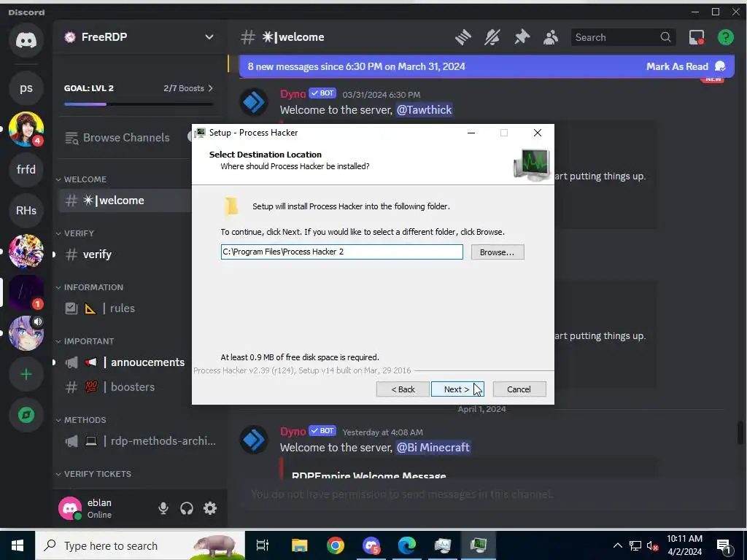Screen dimensions: 747x560
Task: Open Microsoft Edge from taskbar
Action: (407, 545)
